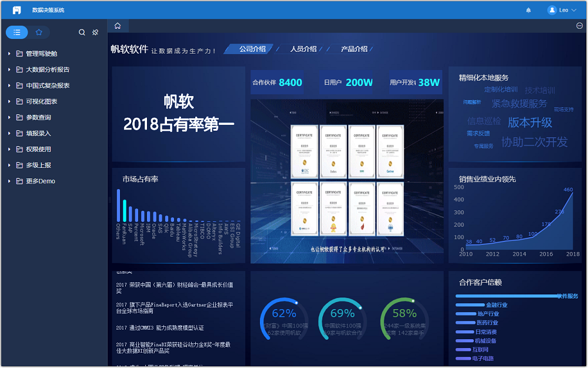Click the FineReport logo icon
The image size is (588, 368).
click(x=16, y=10)
